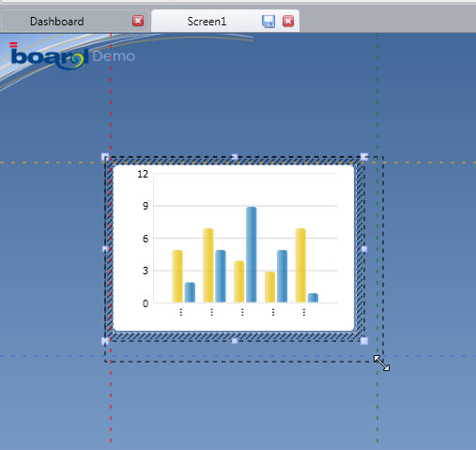Click the Board Demo logo
476x450 pixels.
(x=72, y=56)
